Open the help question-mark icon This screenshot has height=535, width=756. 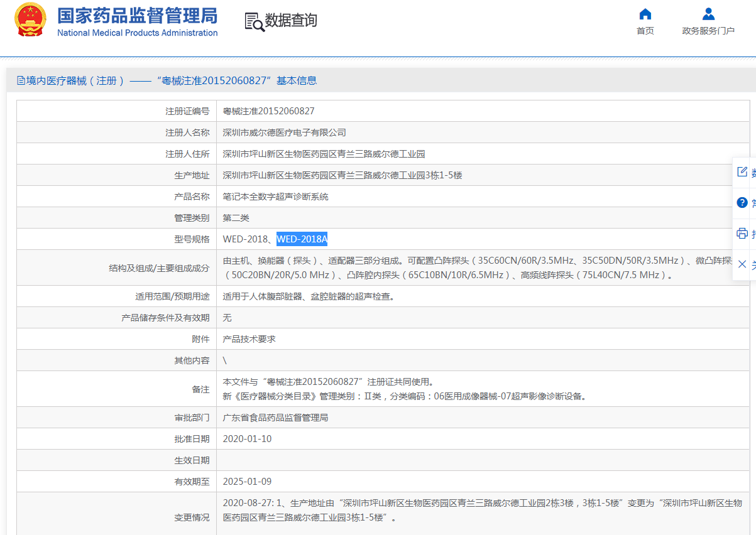tap(742, 203)
